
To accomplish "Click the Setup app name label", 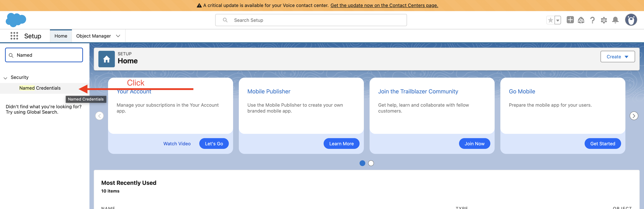I will click(x=33, y=36).
